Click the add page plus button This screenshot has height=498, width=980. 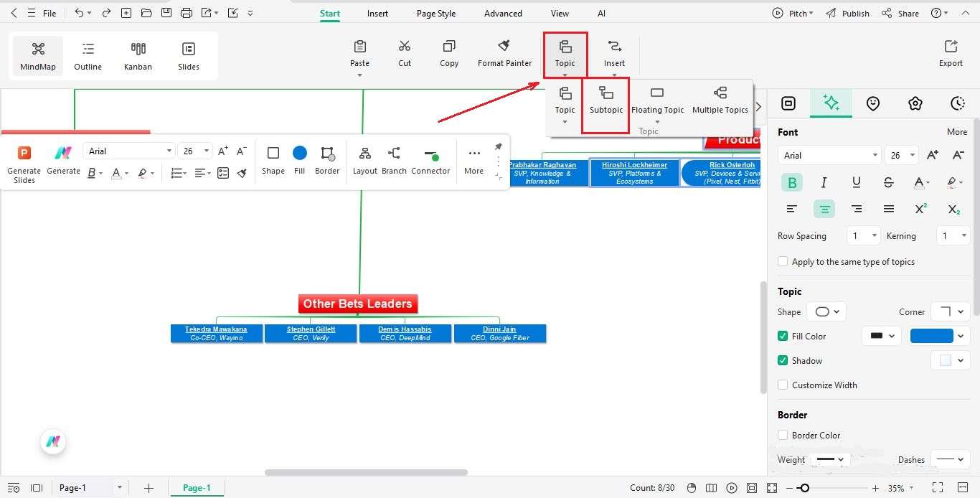[x=149, y=488]
